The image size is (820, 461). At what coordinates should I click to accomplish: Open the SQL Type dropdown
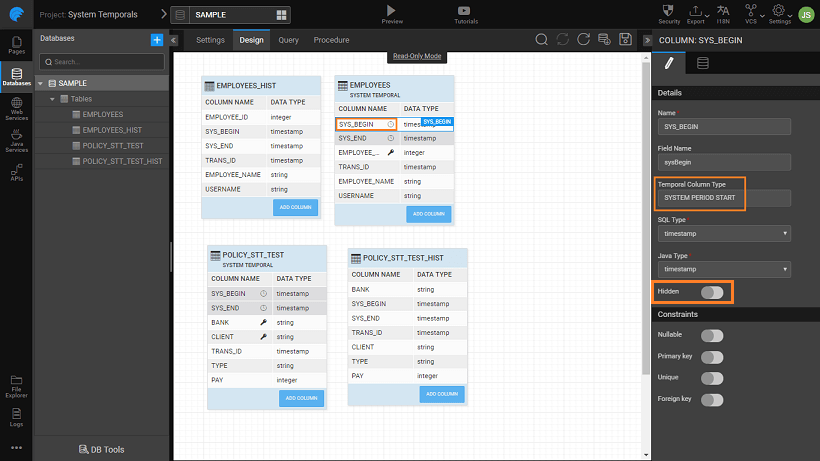(723, 233)
